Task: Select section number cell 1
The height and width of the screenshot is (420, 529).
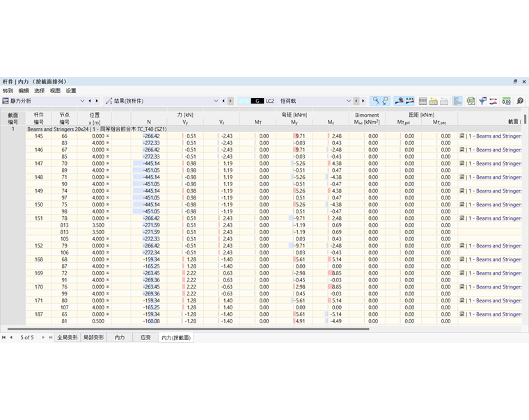Action: (x=13, y=129)
